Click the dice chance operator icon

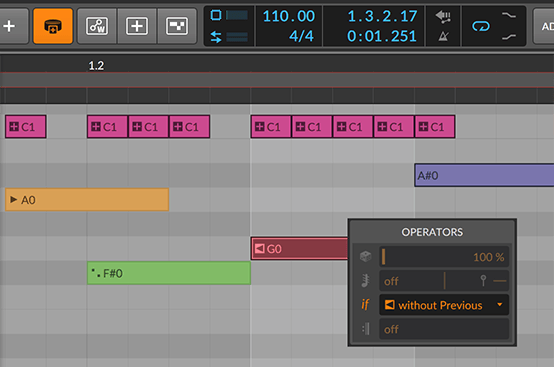(365, 256)
